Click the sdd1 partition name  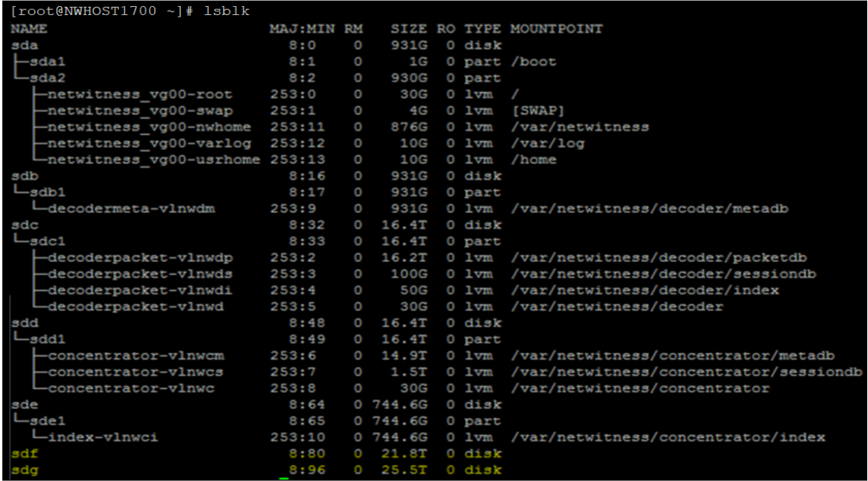[x=48, y=339]
